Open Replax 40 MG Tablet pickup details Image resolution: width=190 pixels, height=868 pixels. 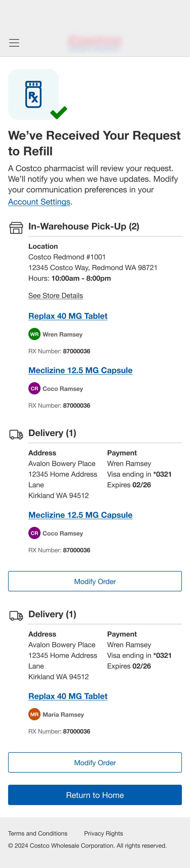coord(68,316)
